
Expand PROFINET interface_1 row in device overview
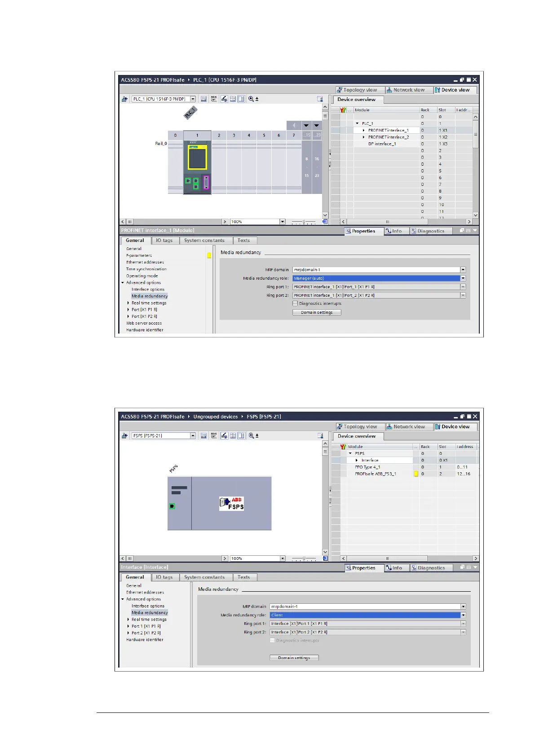point(363,130)
